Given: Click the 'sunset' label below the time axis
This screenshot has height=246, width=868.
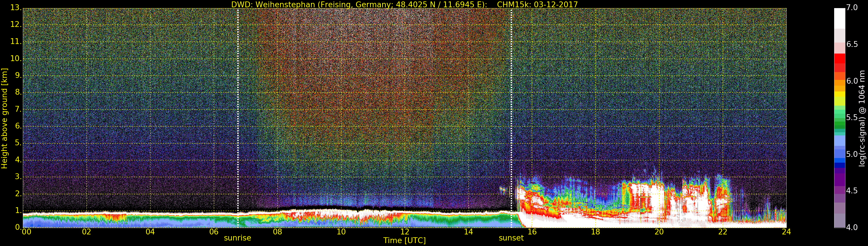Looking at the screenshot, I should tap(511, 238).
